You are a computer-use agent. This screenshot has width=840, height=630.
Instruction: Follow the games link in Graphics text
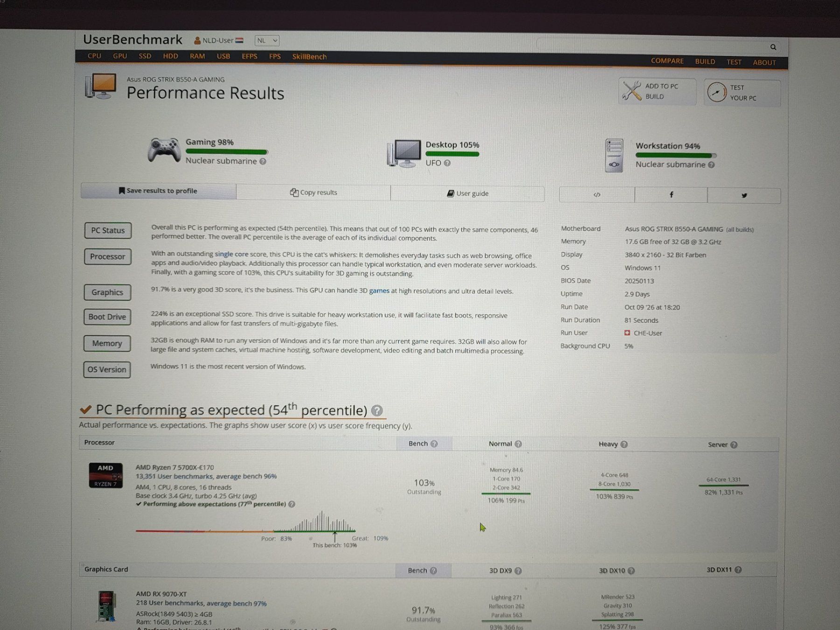tap(379, 291)
